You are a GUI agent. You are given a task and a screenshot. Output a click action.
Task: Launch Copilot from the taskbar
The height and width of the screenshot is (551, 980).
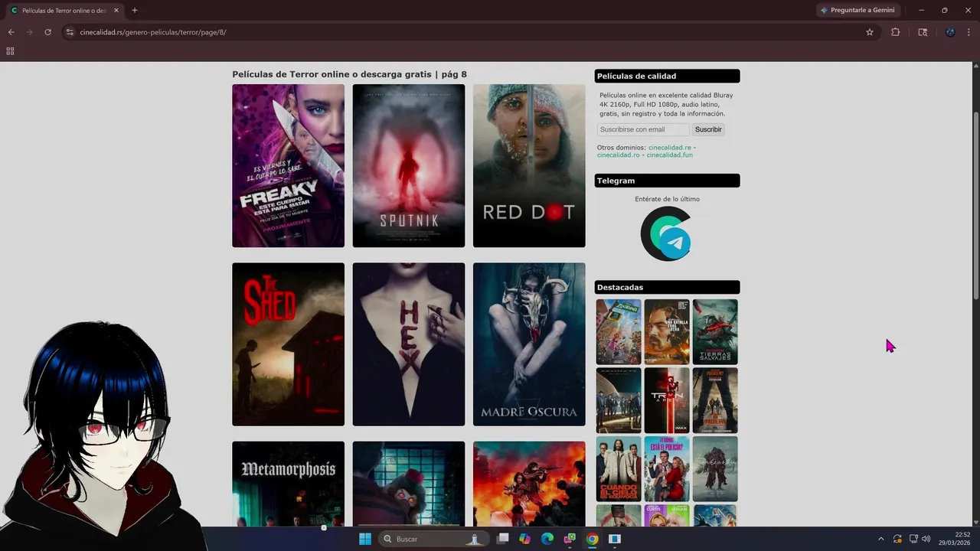pos(525,539)
